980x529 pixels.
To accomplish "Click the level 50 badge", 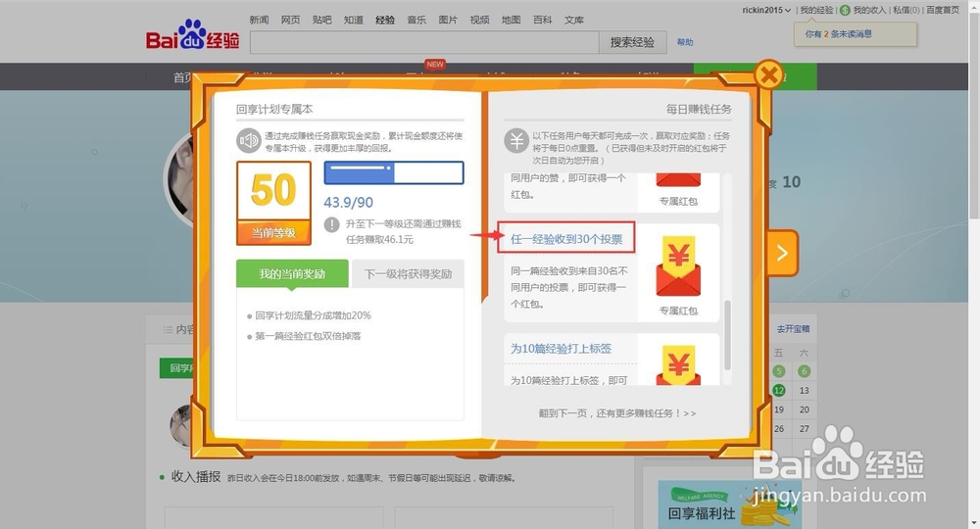I will coord(273,203).
